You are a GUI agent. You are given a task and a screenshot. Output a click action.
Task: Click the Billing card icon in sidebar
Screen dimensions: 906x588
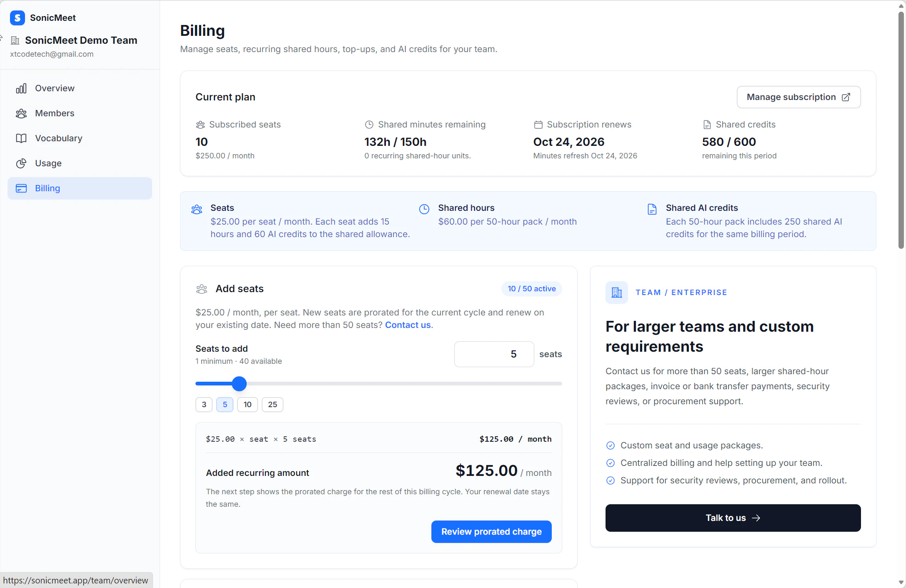click(21, 188)
